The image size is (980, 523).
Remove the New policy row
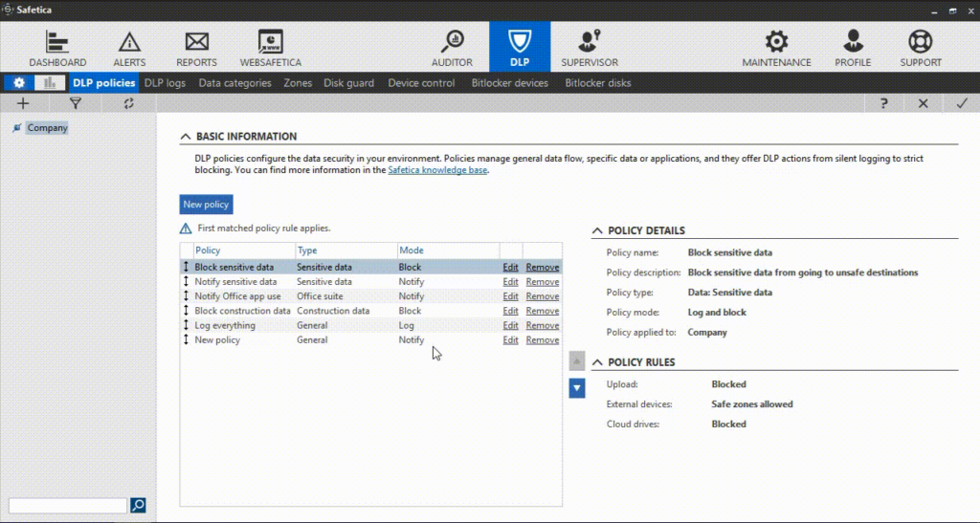(543, 340)
